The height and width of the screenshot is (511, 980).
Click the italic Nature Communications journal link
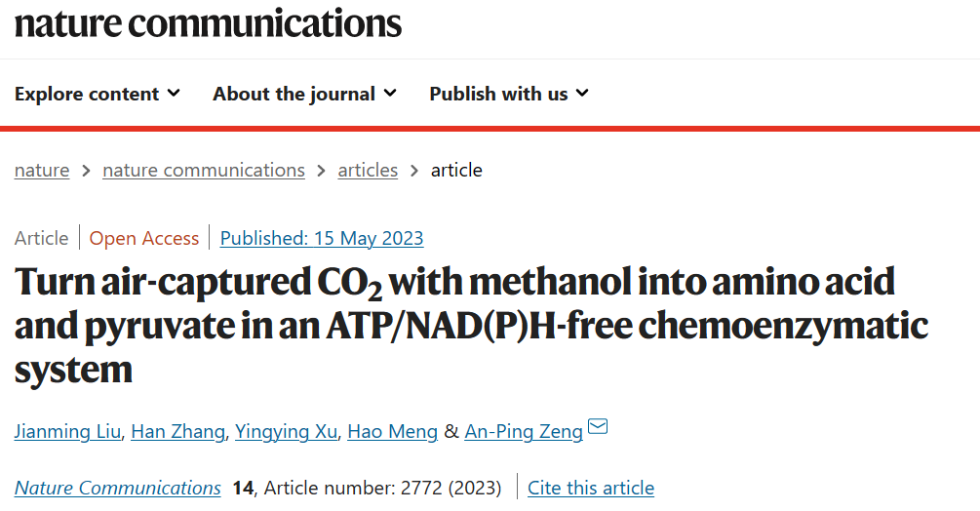pyautogui.click(x=117, y=488)
